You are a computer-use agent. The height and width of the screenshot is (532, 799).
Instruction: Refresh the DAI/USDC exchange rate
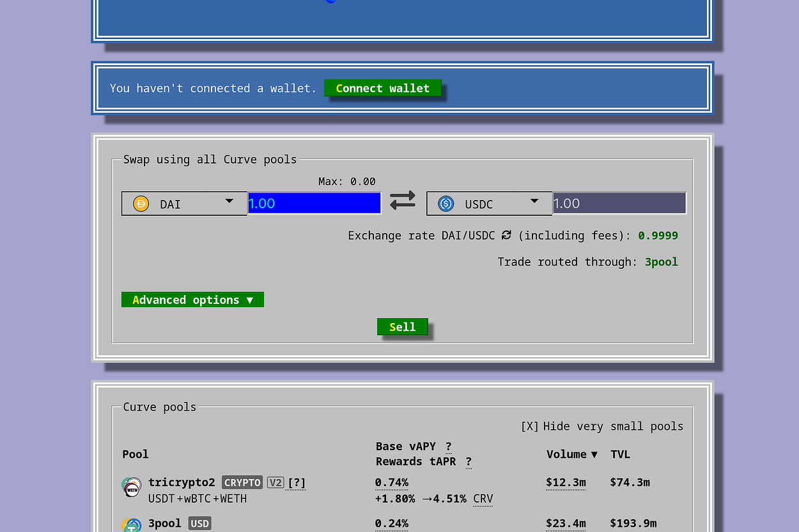(x=506, y=235)
